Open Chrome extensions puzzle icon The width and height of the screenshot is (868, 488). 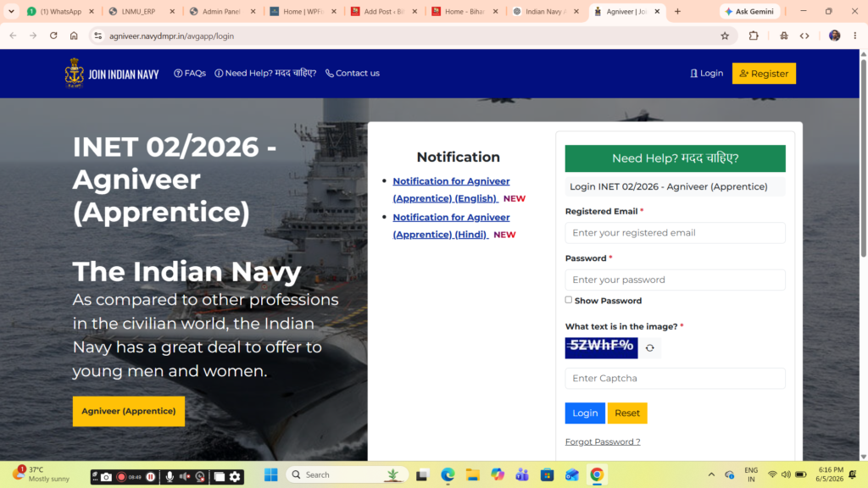(754, 36)
